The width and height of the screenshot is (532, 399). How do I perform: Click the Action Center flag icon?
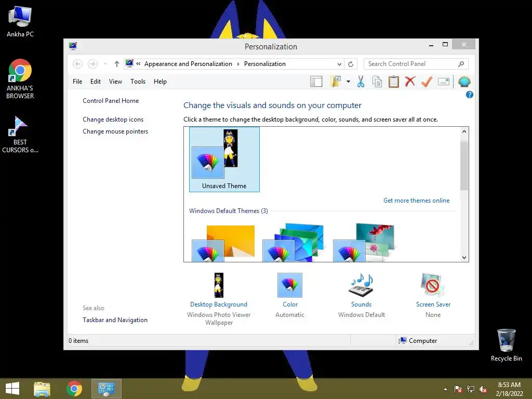(x=458, y=389)
